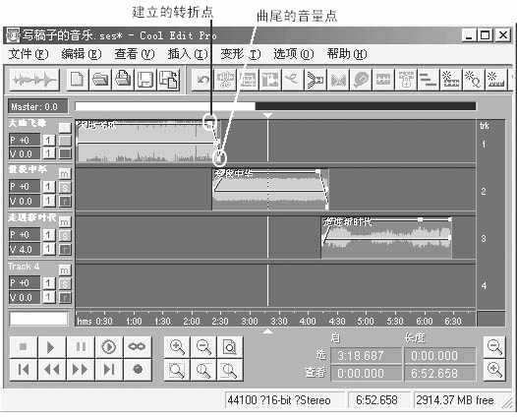Solo Track 4 with its s button

(65, 283)
